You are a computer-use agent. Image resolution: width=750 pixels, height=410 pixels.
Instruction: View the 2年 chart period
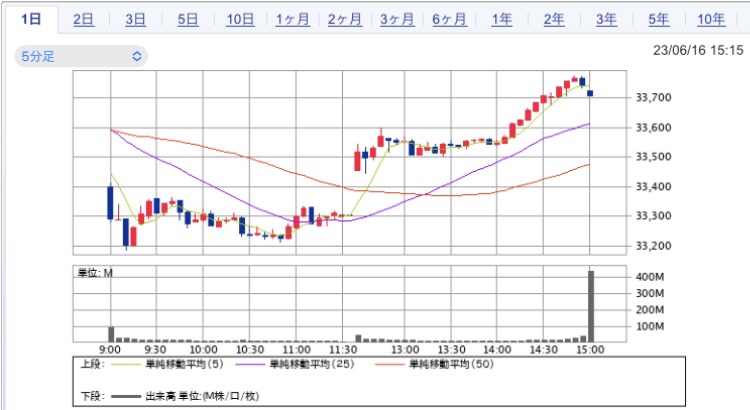point(554,20)
